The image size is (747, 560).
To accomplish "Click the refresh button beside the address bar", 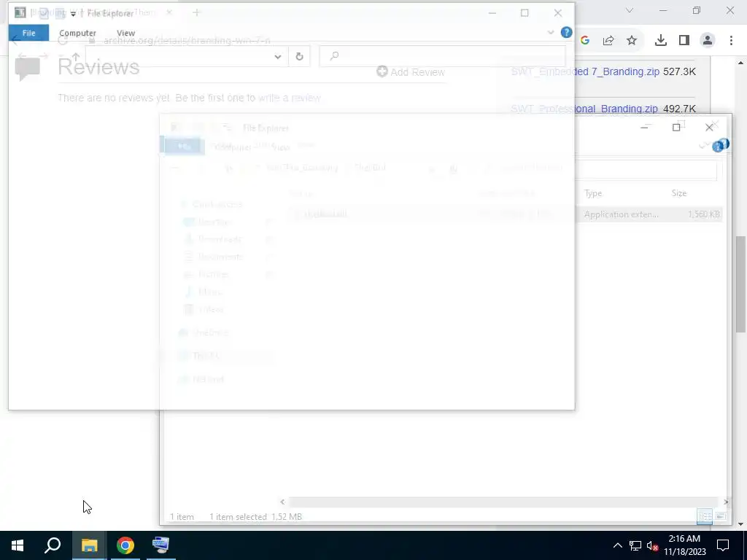I will [299, 57].
